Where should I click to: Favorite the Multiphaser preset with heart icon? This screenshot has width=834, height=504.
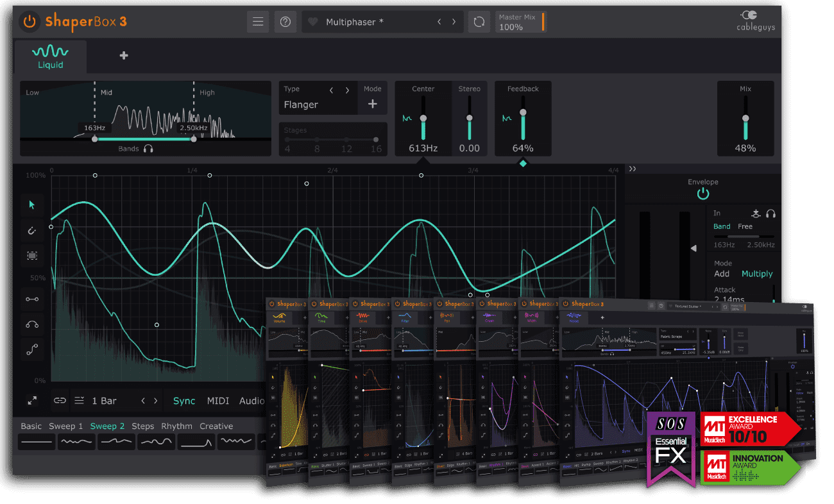[313, 22]
